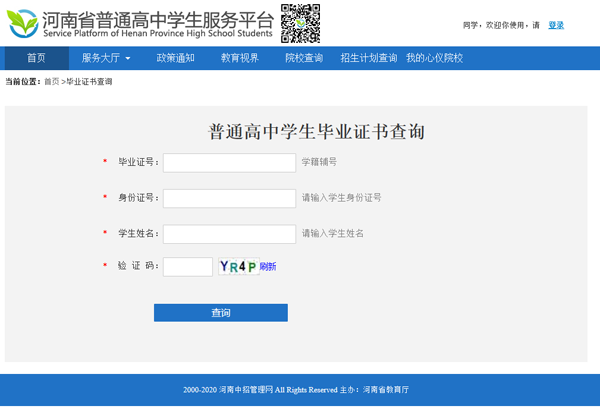600x412 pixels.
Task: Click the 请输入学生身份证号 hint text
Action: (341, 198)
